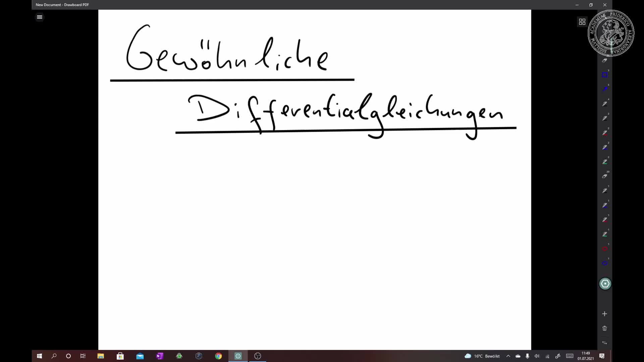This screenshot has width=644, height=362.
Task: Click the undo arrow at sidebar bottom
Action: [605, 343]
